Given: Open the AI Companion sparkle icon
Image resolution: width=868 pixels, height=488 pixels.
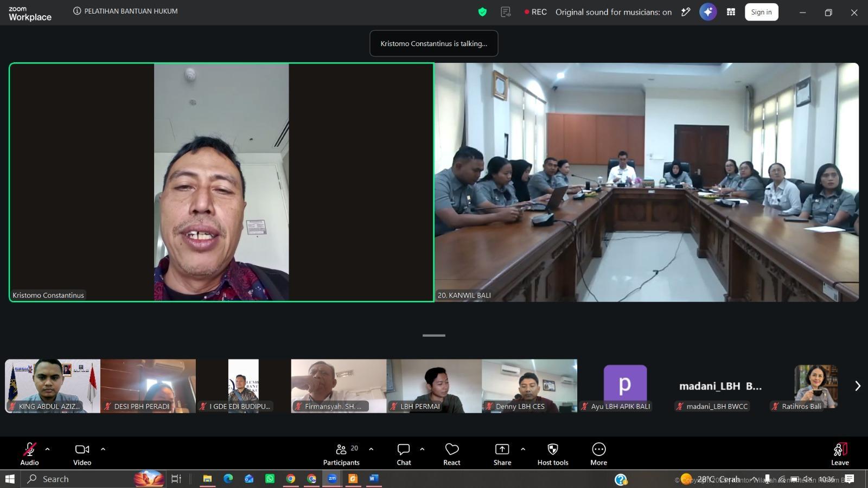Looking at the screenshot, I should coord(708,12).
